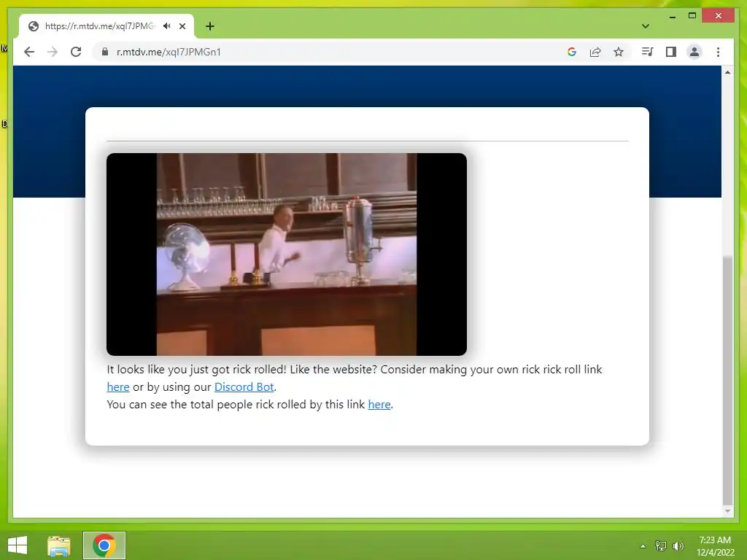Click the scrollbar down arrow

(727, 511)
